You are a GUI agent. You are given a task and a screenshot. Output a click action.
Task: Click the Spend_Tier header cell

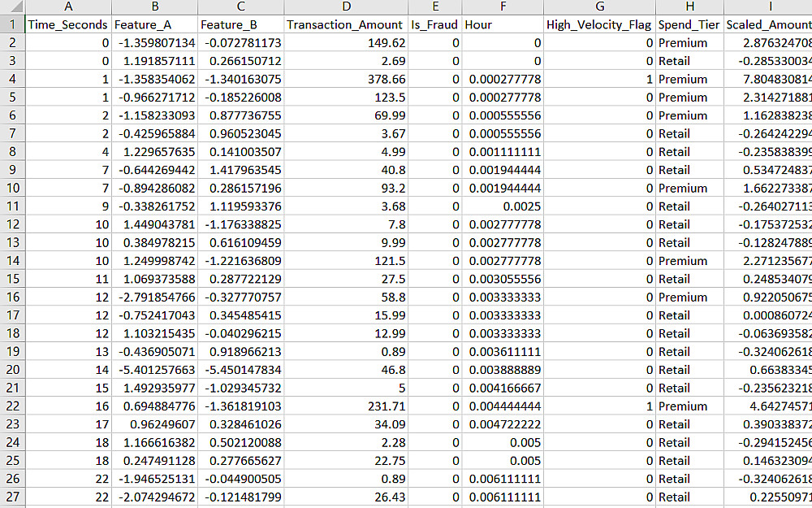[x=689, y=25]
